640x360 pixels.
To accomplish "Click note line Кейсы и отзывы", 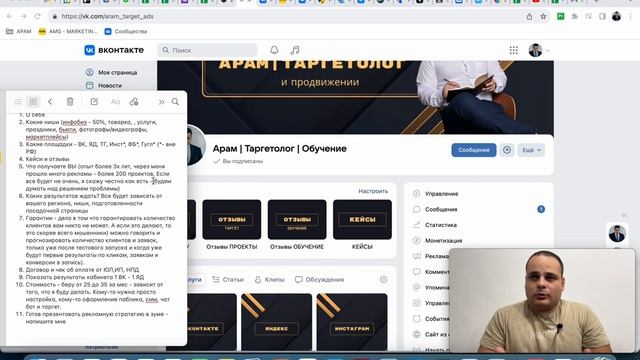I will pos(47,159).
